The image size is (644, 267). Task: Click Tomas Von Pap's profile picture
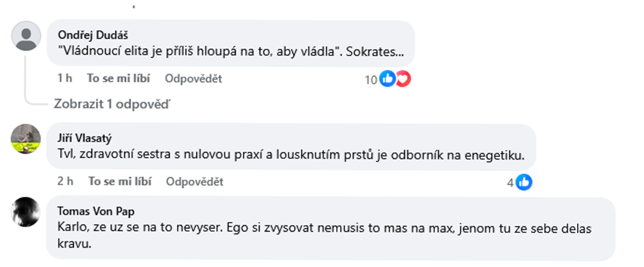tap(26, 212)
